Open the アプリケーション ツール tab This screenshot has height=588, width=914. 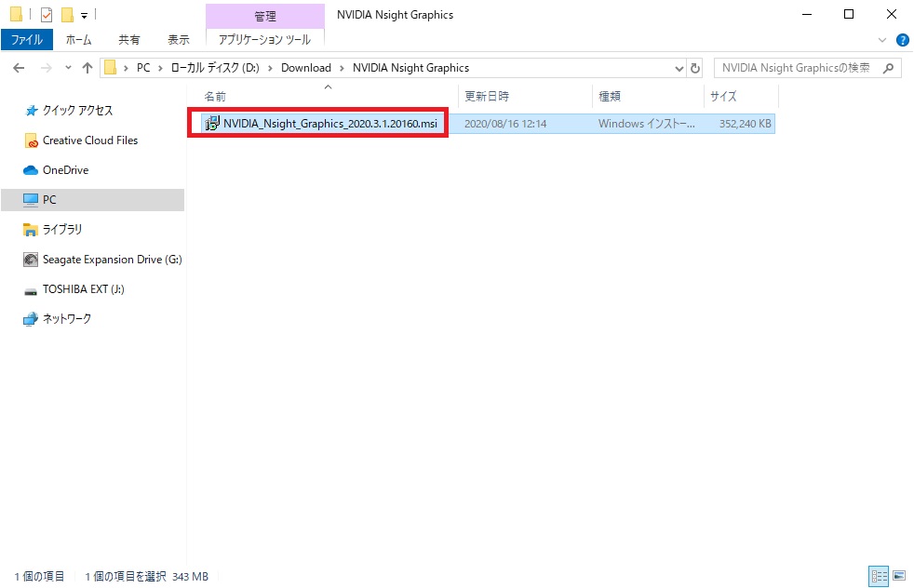(264, 40)
